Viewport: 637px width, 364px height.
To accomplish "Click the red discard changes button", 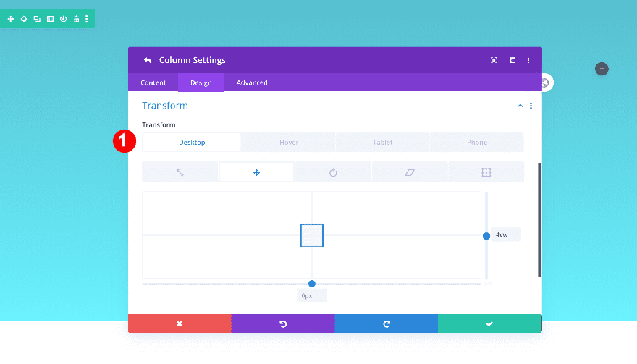I will pyautogui.click(x=180, y=323).
